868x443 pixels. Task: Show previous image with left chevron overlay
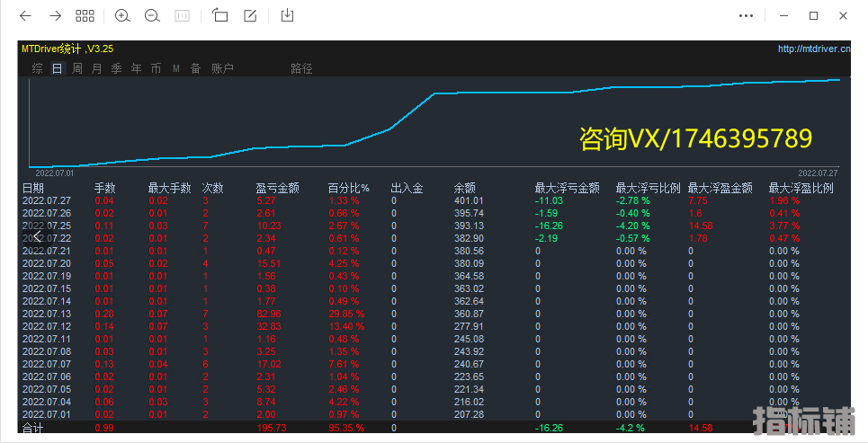(x=37, y=237)
